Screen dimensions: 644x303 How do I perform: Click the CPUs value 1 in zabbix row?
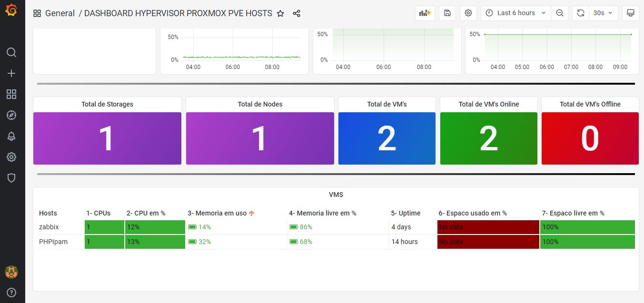(104, 227)
